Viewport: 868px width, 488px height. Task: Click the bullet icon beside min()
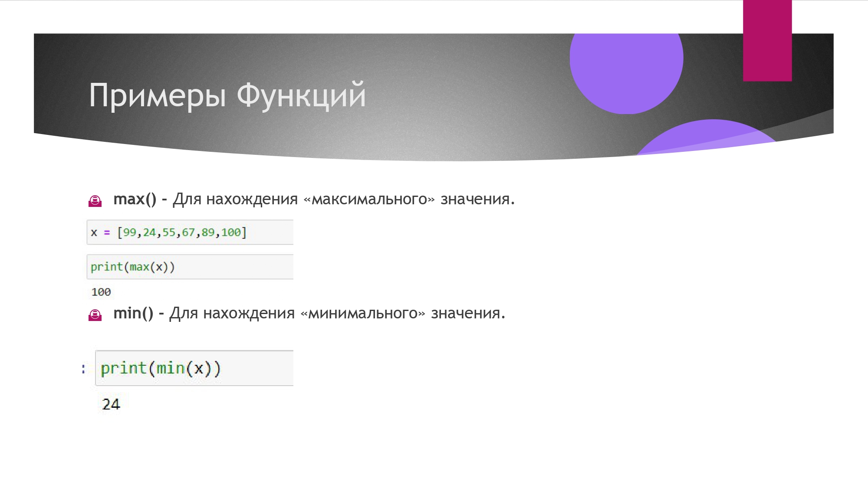click(x=95, y=315)
